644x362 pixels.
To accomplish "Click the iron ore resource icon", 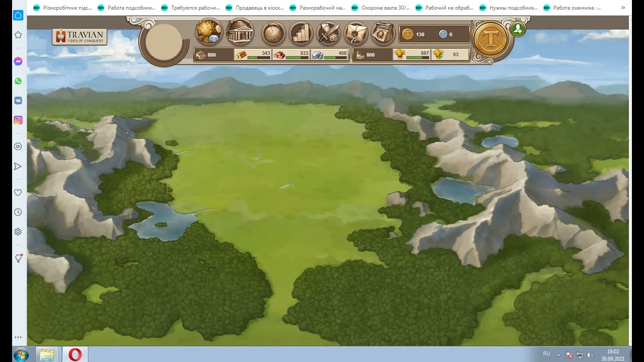I will tap(317, 55).
